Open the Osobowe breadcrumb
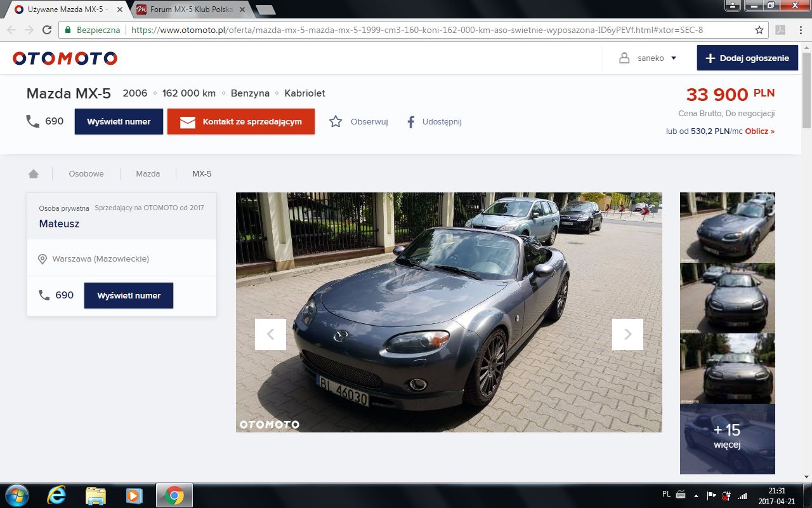 tap(86, 173)
